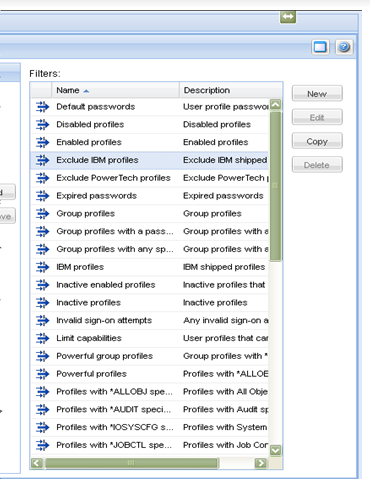This screenshot has width=370, height=479.
Task: Click the Description column header
Action: pos(231,90)
